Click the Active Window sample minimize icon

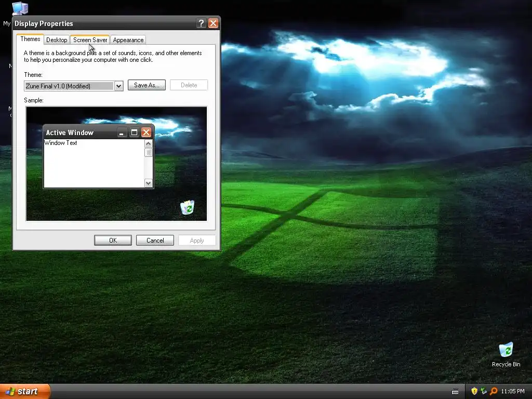click(122, 132)
